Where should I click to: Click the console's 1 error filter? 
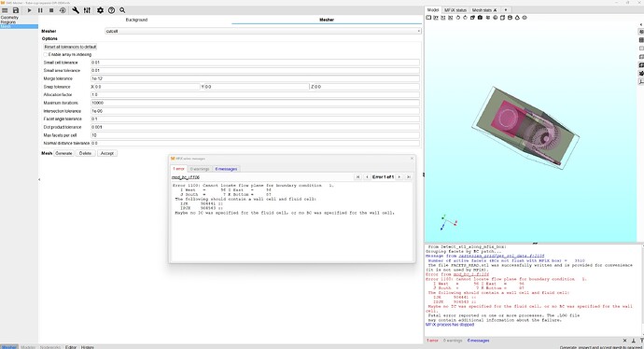(432, 341)
